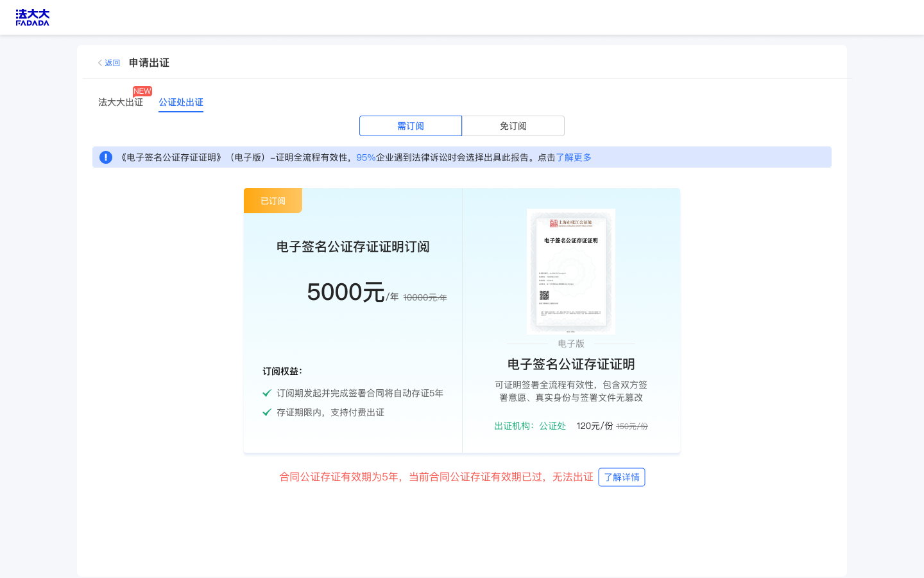Click the 存证期限内，支持付费出证 text
The height and width of the screenshot is (578, 924).
[x=330, y=412]
